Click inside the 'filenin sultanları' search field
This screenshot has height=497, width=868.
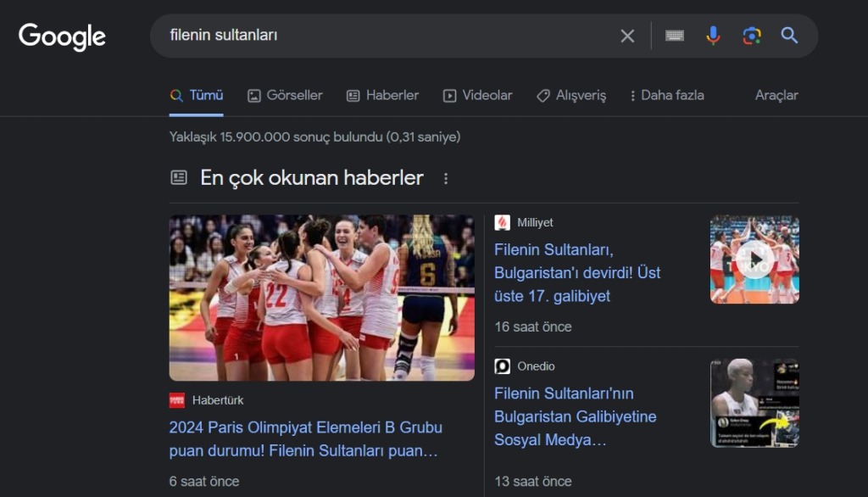pyautogui.click(x=387, y=36)
